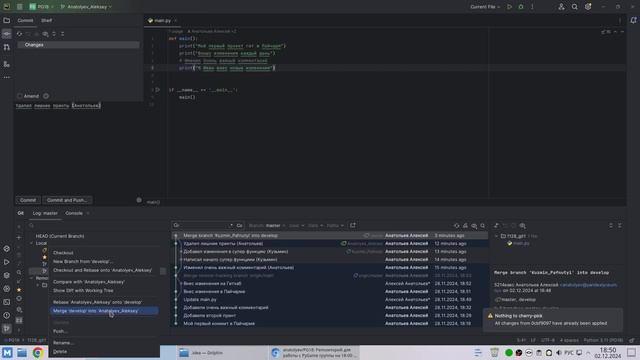Image resolution: width=640 pixels, height=360 pixels.
Task: Open the Date filter dropdown in log
Action: 315,225
